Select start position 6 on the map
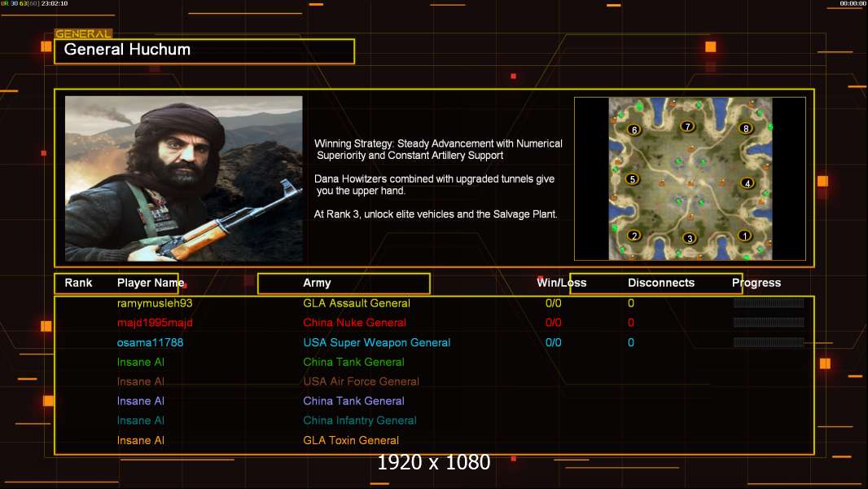Viewport: 868px width, 489px height. 633,130
